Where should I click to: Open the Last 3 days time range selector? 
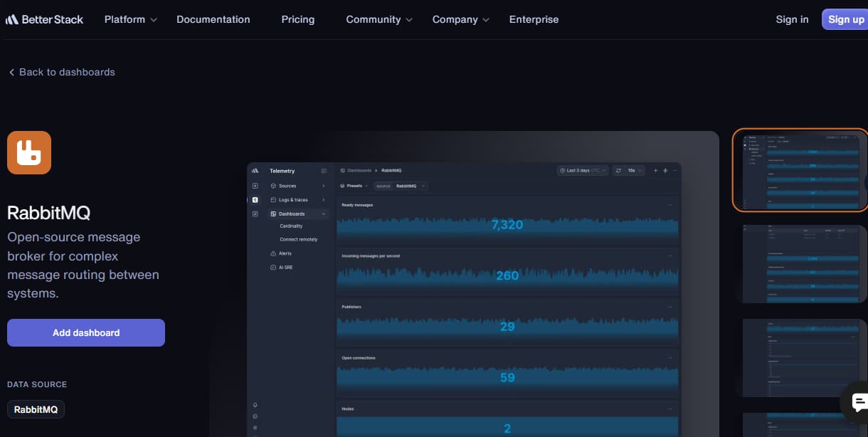(581, 170)
